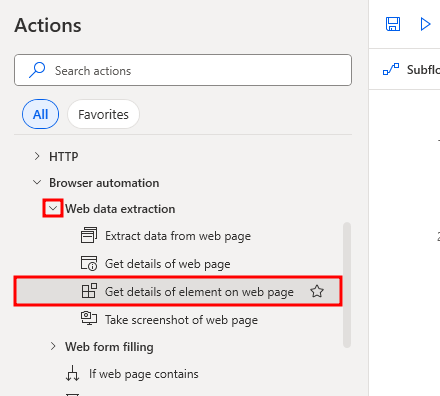Screen dimensions: 440x396
Task: Choose Extract data from web page text
Action: click(178, 236)
